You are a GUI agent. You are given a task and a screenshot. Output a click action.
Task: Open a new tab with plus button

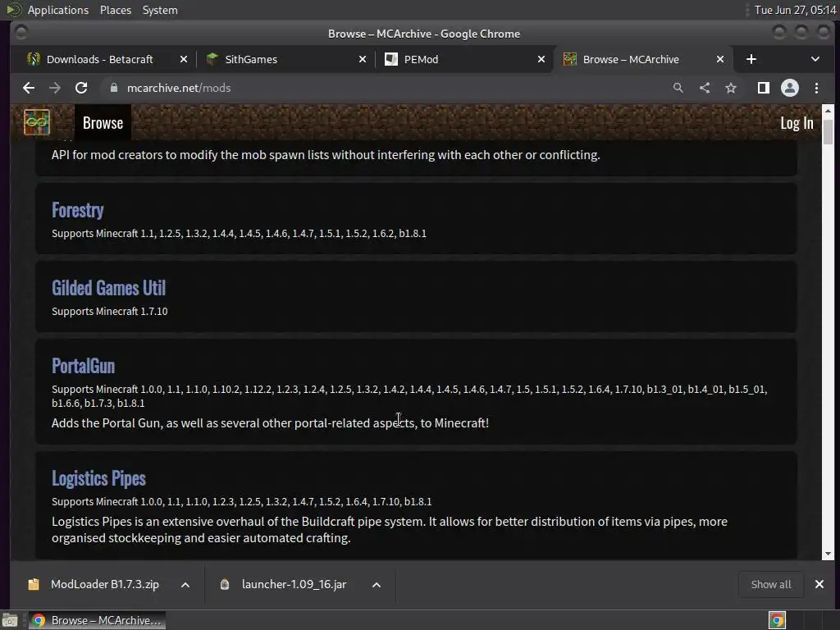pyautogui.click(x=751, y=59)
